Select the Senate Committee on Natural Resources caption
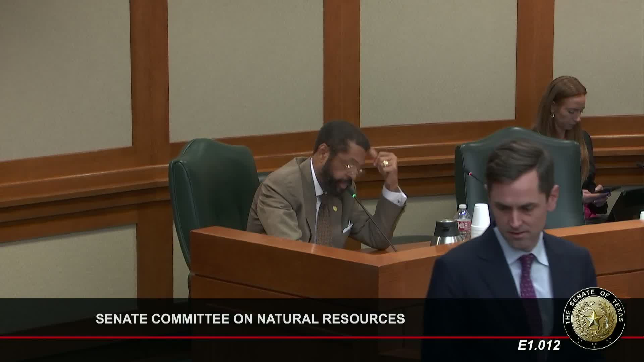 pos(250,319)
